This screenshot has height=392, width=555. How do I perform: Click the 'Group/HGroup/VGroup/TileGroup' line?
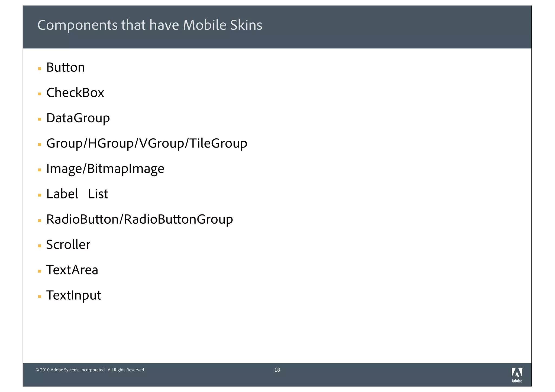(147, 143)
